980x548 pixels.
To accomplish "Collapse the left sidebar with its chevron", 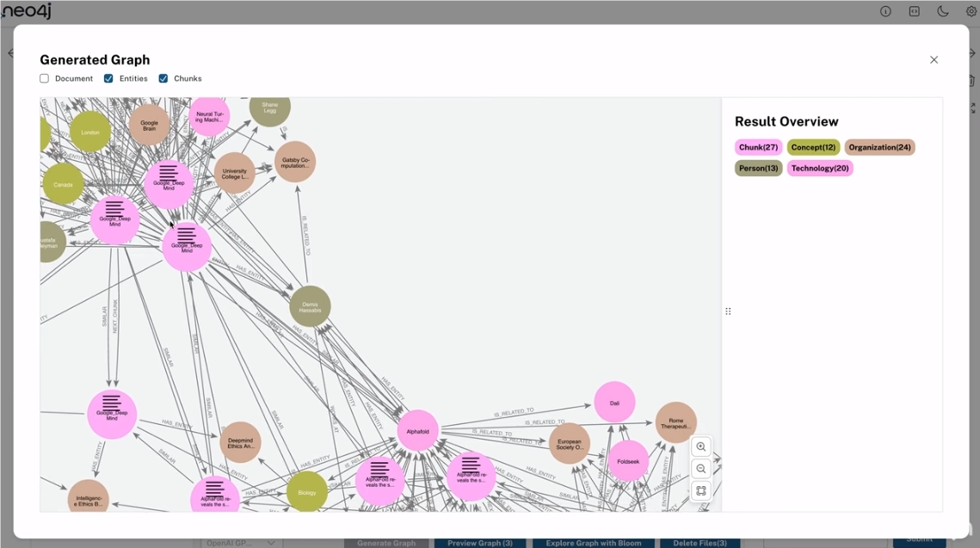I will [x=10, y=52].
